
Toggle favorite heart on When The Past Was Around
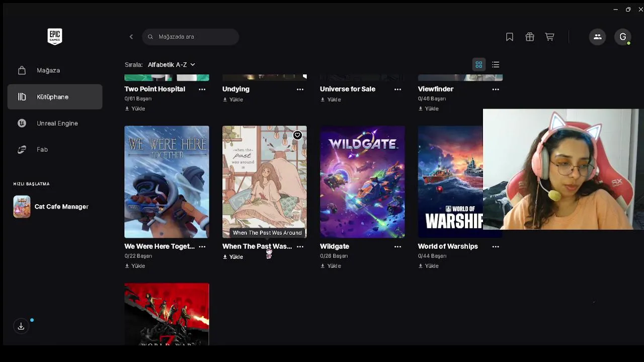[297, 135]
